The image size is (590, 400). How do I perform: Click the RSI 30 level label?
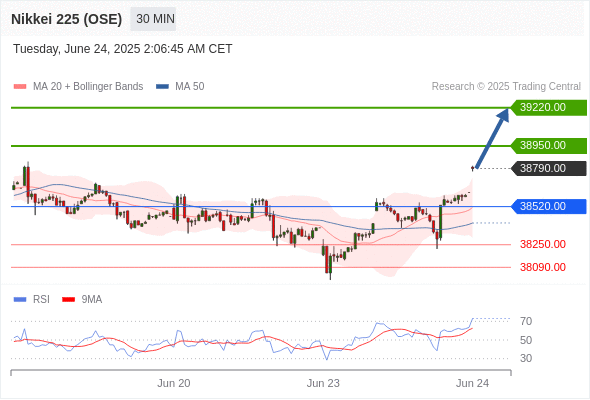point(526,358)
